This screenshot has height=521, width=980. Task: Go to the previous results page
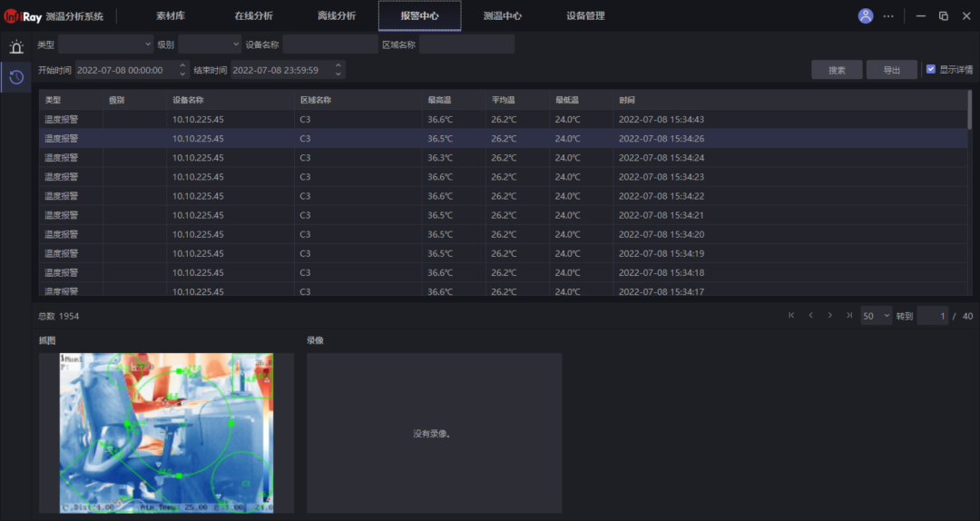[810, 316]
